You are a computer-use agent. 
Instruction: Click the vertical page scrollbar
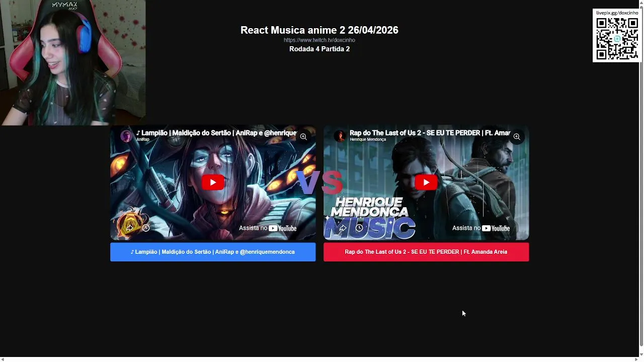pyautogui.click(x=641, y=176)
